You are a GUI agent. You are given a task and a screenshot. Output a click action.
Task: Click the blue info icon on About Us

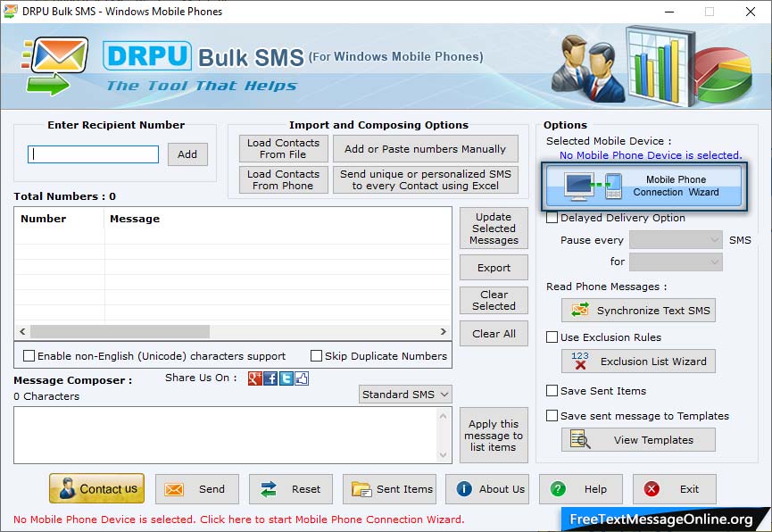click(x=464, y=488)
